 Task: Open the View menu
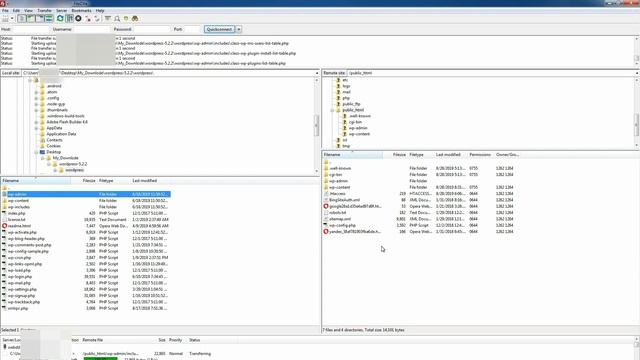29,11
